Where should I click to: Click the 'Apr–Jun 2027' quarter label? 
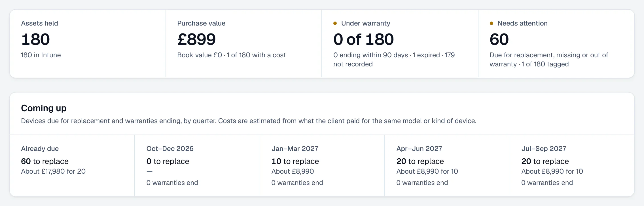click(x=419, y=149)
